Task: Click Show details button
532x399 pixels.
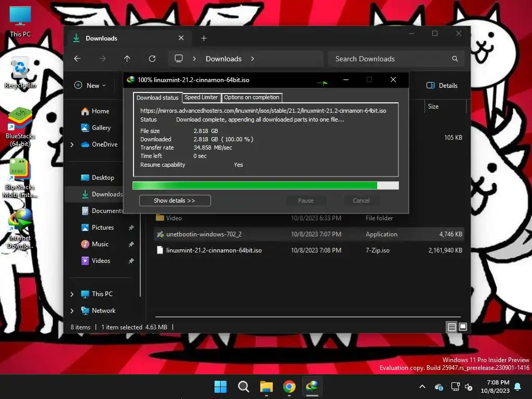Action: coord(175,201)
